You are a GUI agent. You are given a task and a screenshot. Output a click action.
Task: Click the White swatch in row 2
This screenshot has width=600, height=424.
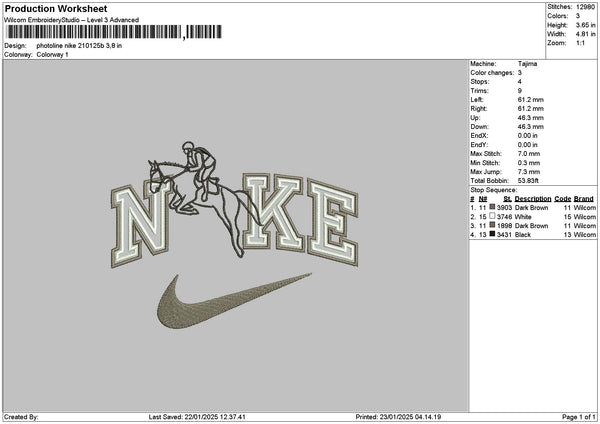(492, 216)
